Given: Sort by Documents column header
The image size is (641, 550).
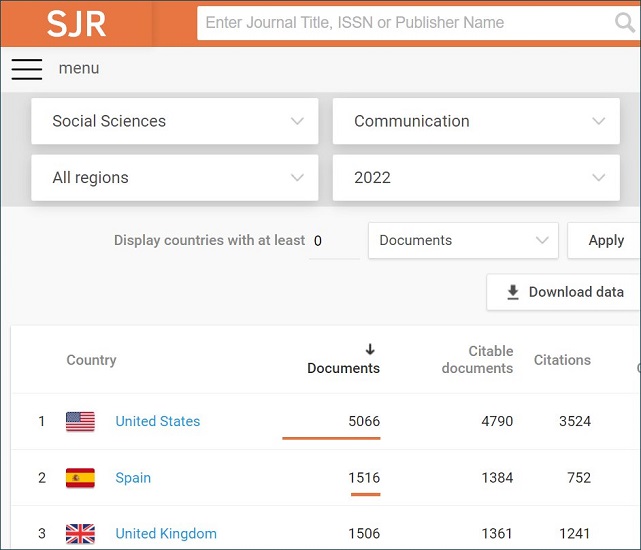Looking at the screenshot, I should click(x=343, y=368).
